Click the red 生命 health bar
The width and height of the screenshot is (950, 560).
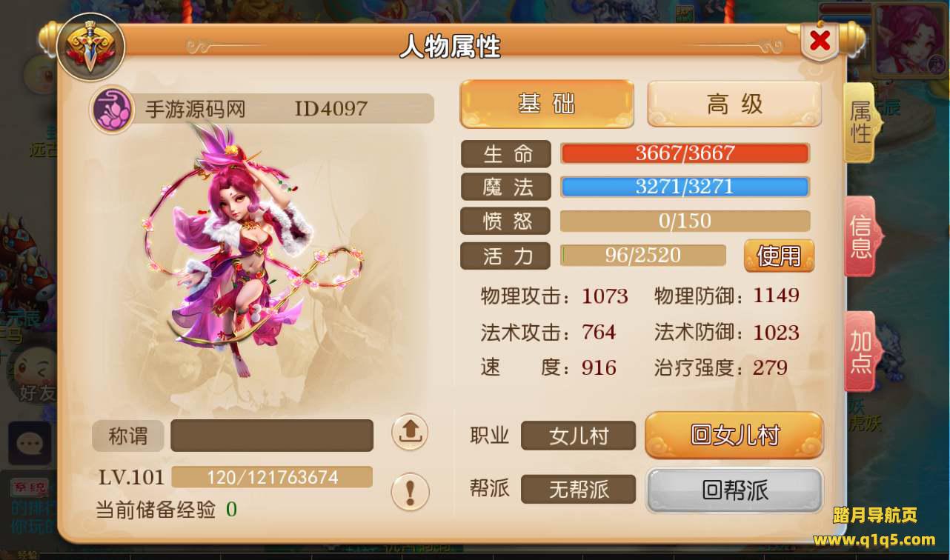coord(685,153)
